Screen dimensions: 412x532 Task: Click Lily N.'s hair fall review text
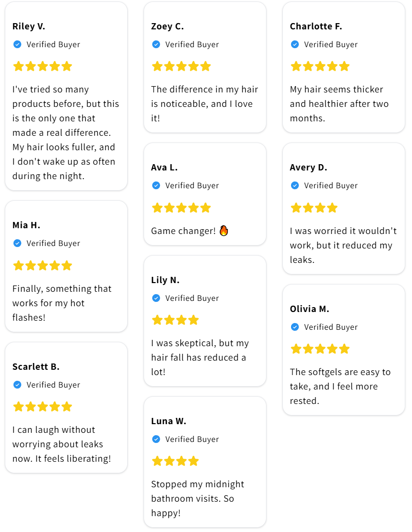[x=199, y=357]
